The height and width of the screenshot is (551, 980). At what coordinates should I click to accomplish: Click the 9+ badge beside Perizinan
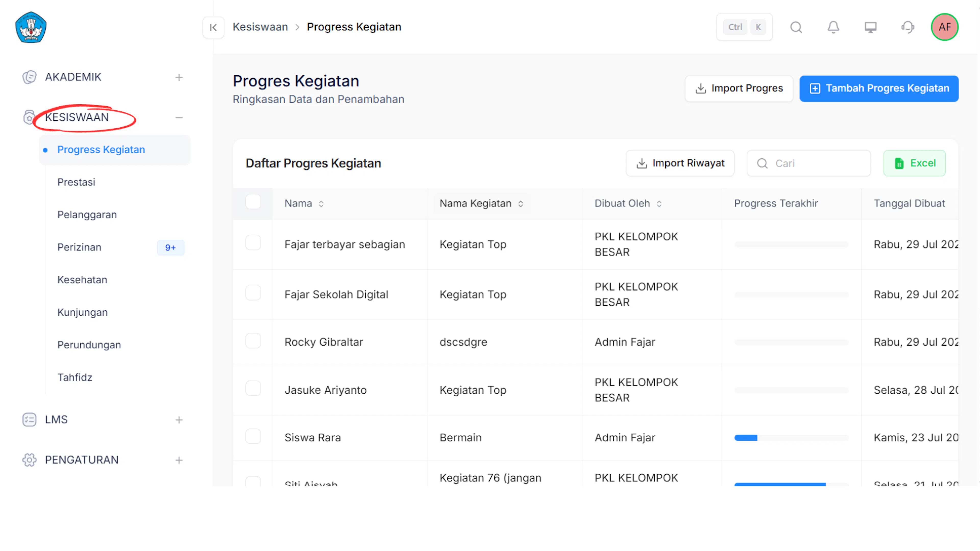[170, 247]
